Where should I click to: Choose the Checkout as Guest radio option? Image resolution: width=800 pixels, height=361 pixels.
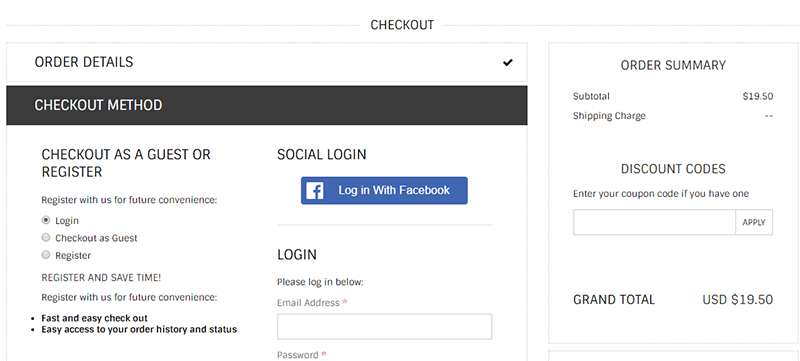point(46,238)
